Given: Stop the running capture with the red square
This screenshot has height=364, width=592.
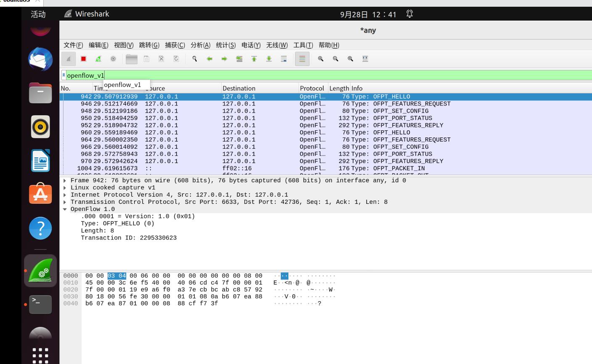Looking at the screenshot, I should click(83, 59).
